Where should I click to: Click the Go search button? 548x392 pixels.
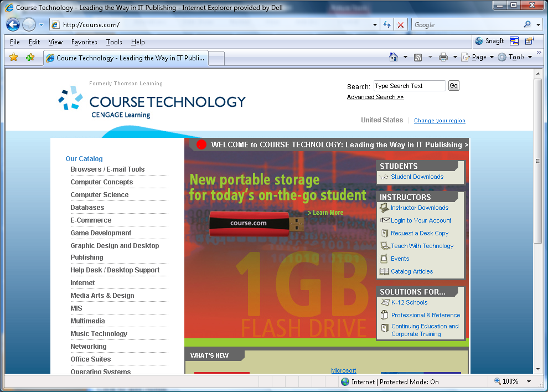(x=454, y=86)
